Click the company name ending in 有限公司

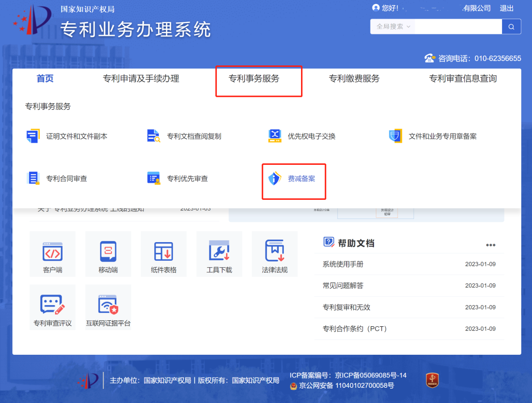coord(476,8)
